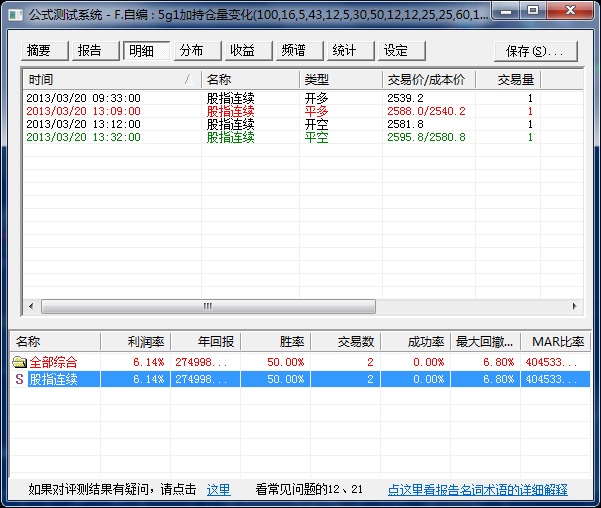Switch to the 统计 tab
Viewport: 601px width, 508px height.
346,50
